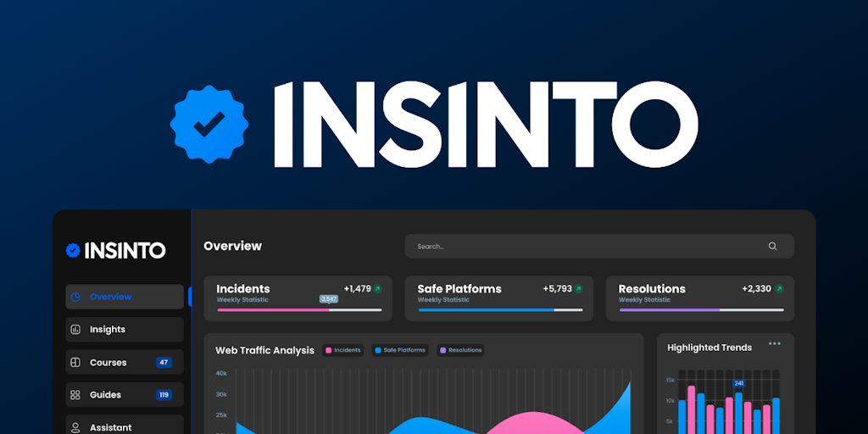868x434 pixels.
Task: Click the 40k axis label
Action: (x=221, y=374)
